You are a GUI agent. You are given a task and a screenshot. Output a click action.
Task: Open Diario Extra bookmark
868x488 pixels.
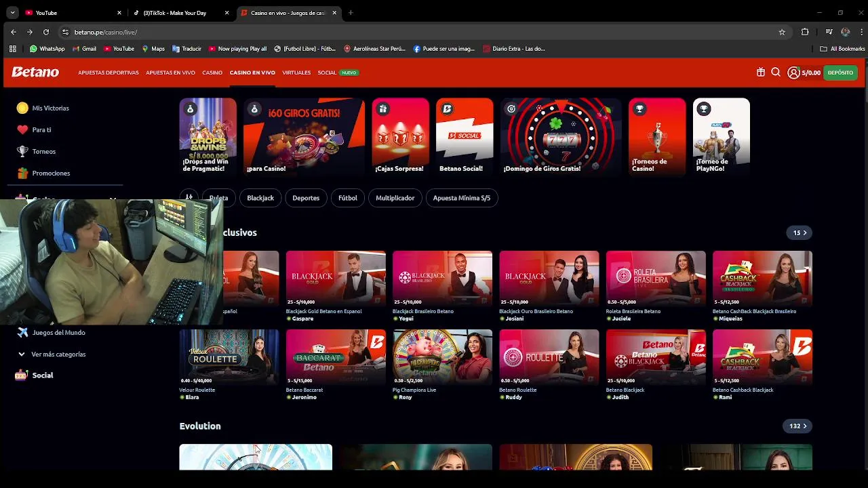click(513, 49)
